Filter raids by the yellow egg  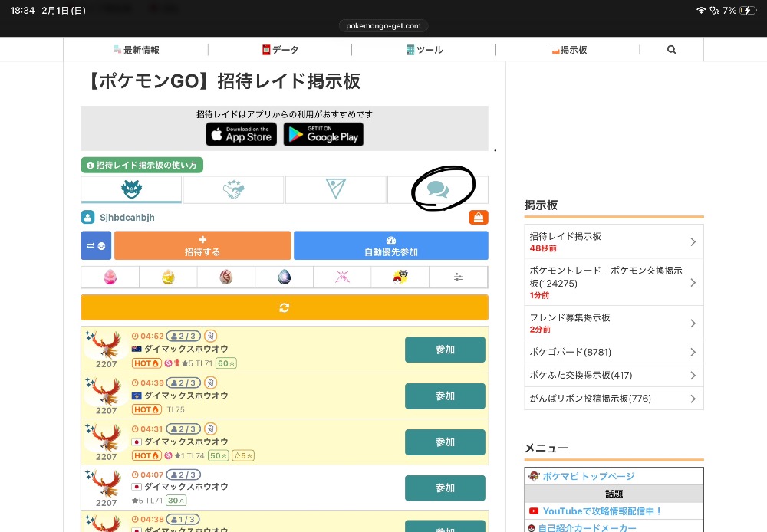(x=168, y=277)
